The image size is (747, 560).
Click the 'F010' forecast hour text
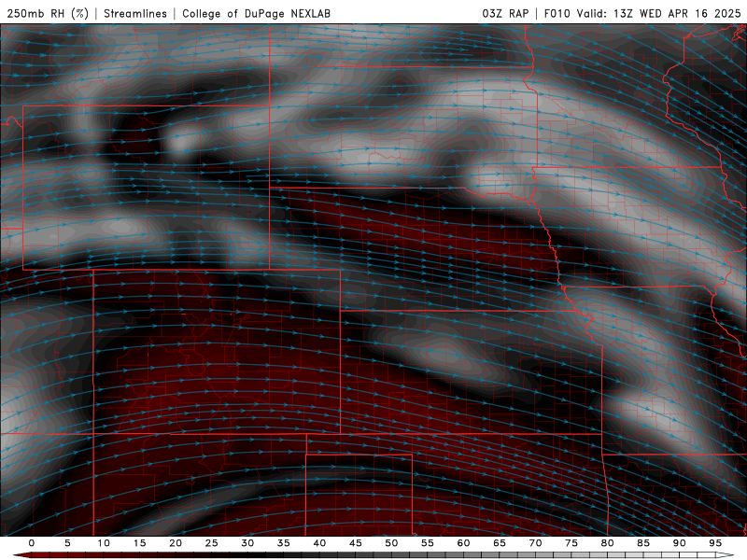(557, 13)
